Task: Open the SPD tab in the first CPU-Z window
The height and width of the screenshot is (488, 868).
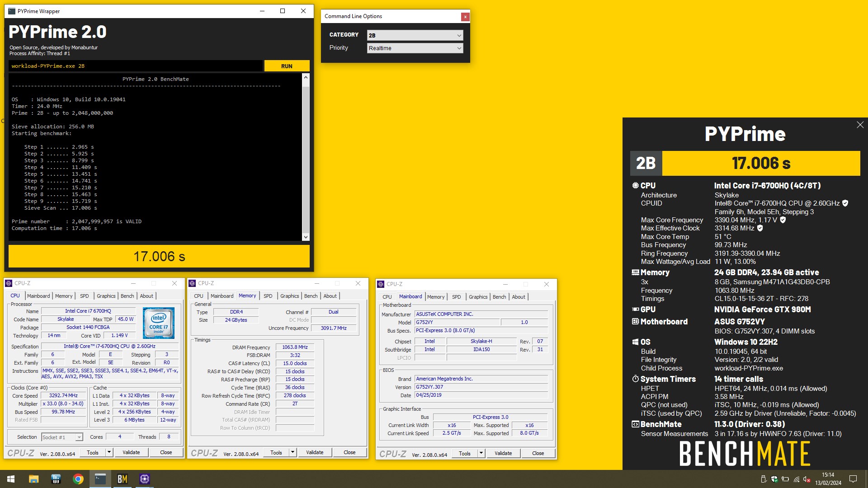Action: 85,296
